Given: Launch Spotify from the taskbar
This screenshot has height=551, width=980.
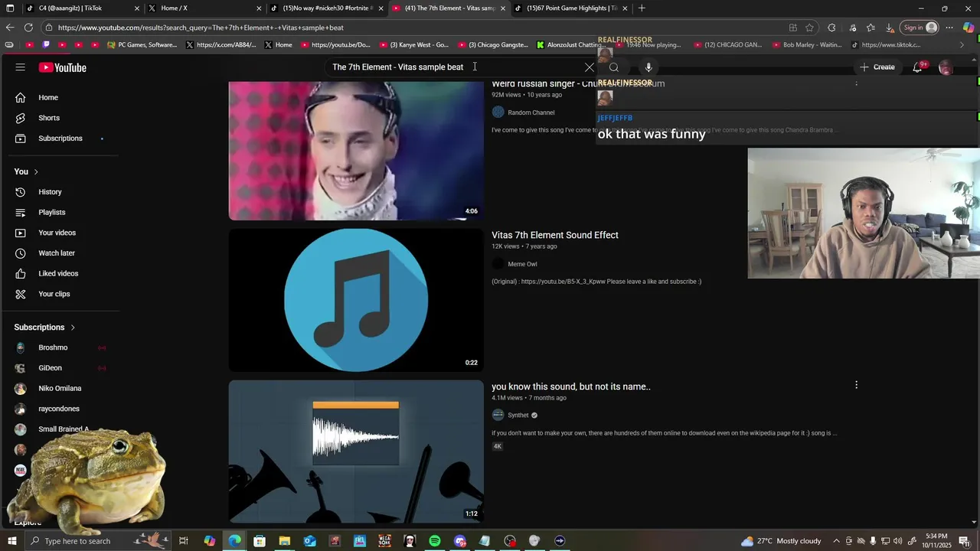Looking at the screenshot, I should tap(435, 541).
